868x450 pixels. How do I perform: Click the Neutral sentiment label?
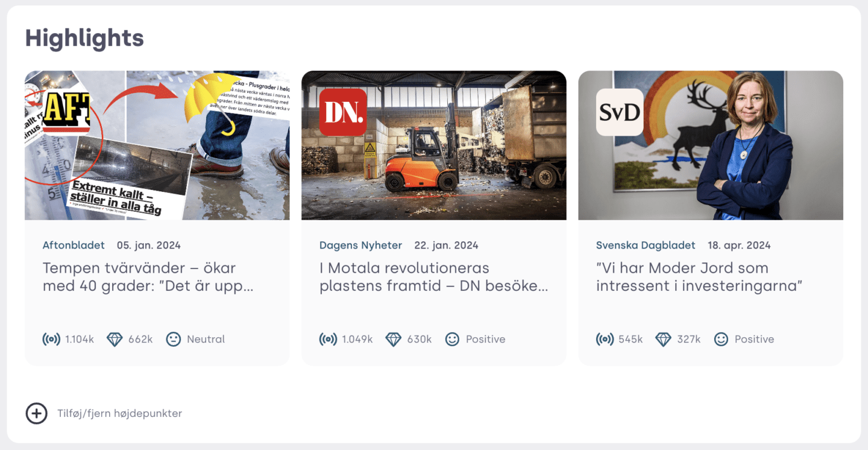click(206, 339)
